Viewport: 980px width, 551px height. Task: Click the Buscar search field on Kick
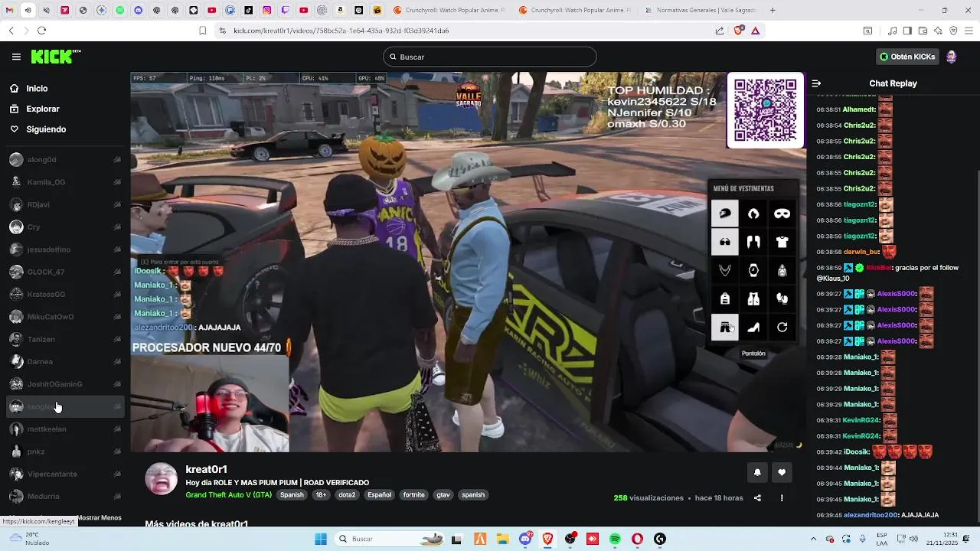point(490,57)
